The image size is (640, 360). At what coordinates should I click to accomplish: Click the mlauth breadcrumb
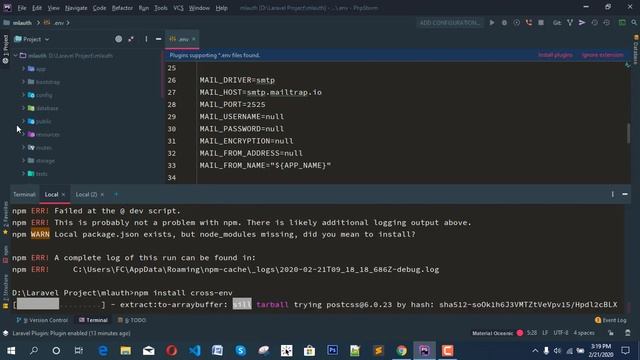pyautogui.click(x=22, y=23)
